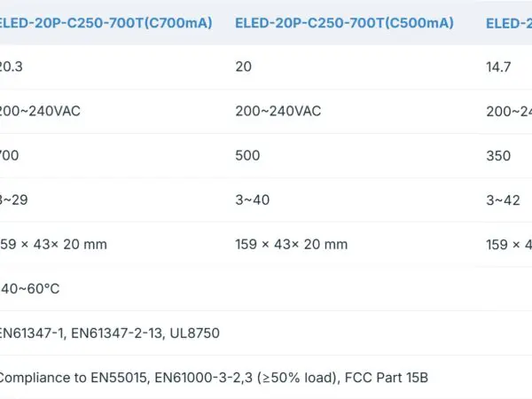Click the -40~60°C temperature row
The height and width of the screenshot is (399, 532).
(29, 288)
